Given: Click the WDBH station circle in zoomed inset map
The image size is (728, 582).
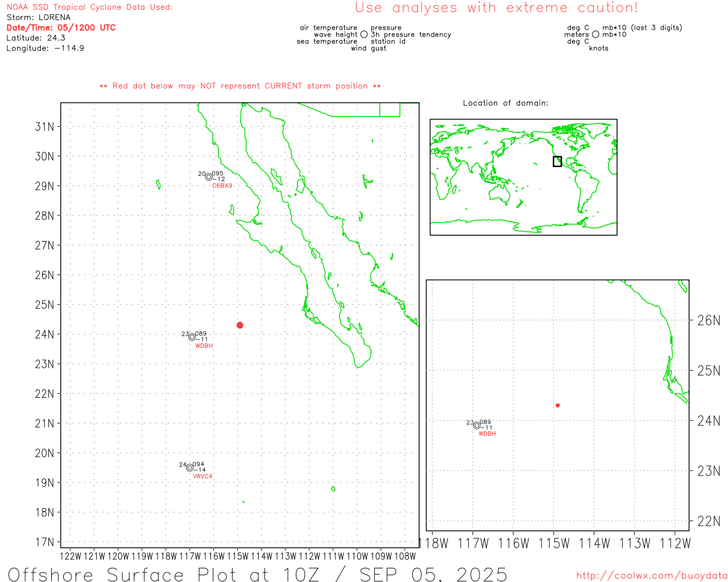Looking at the screenshot, I should (x=477, y=425).
